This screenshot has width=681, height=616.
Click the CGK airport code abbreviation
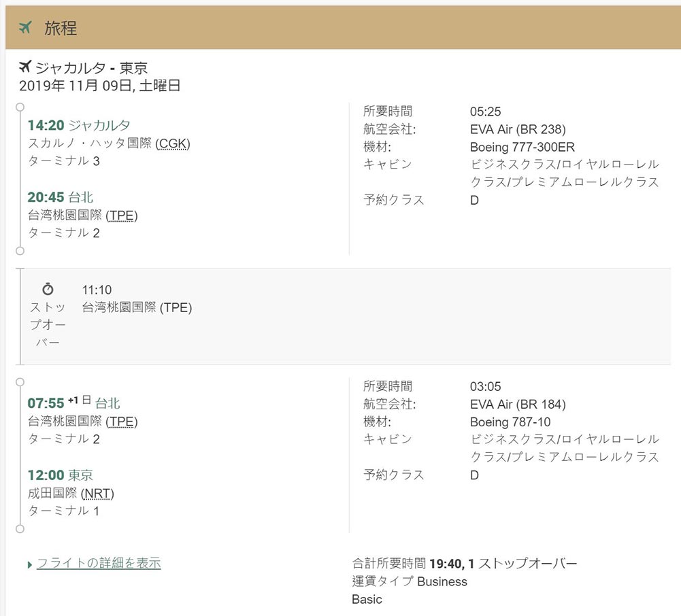(x=173, y=143)
